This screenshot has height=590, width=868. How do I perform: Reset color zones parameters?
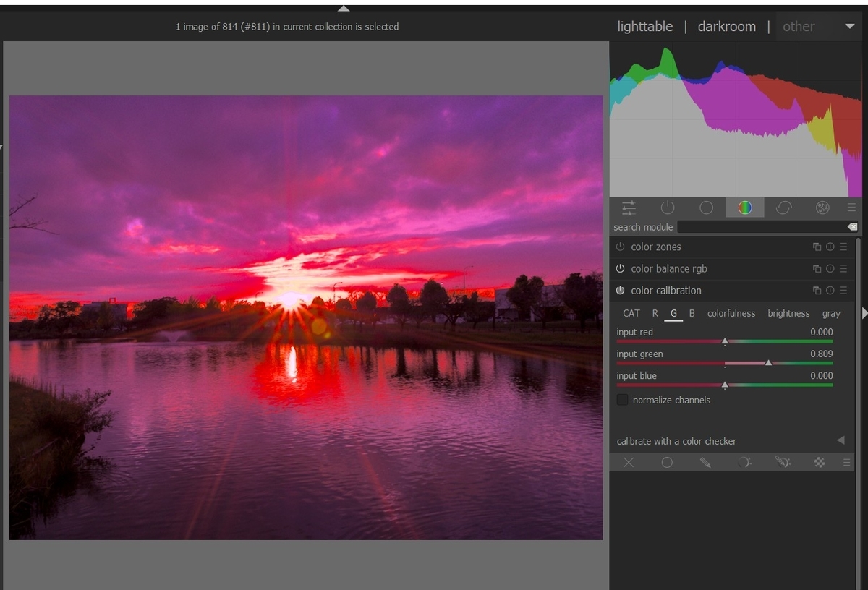830,247
